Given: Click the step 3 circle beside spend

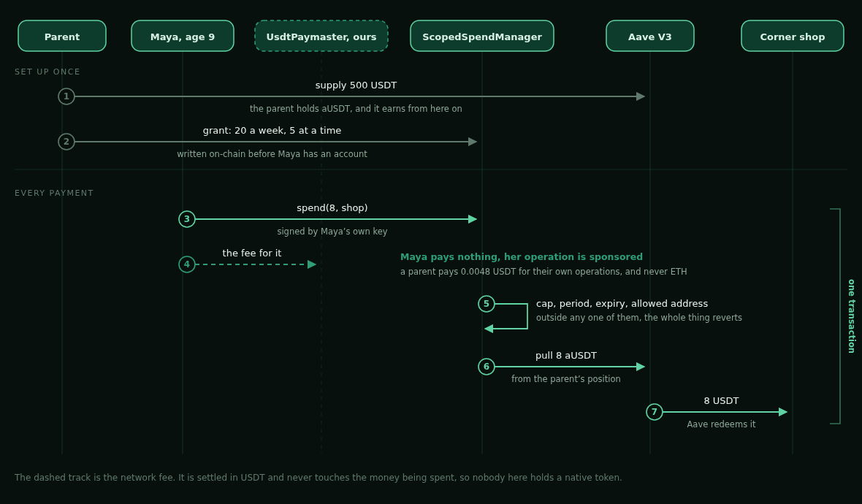Looking at the screenshot, I should click(187, 218).
